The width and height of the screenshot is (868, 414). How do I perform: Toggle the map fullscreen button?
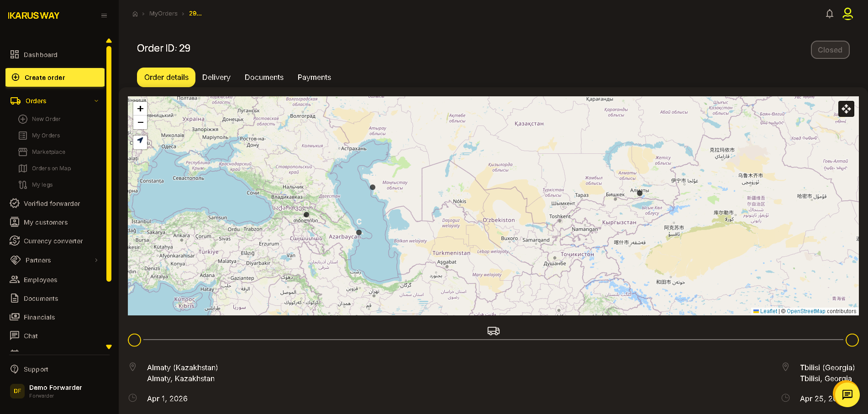(x=846, y=109)
